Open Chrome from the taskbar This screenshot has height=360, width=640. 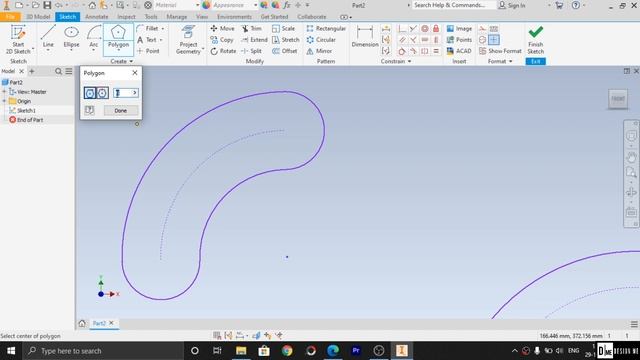287,351
